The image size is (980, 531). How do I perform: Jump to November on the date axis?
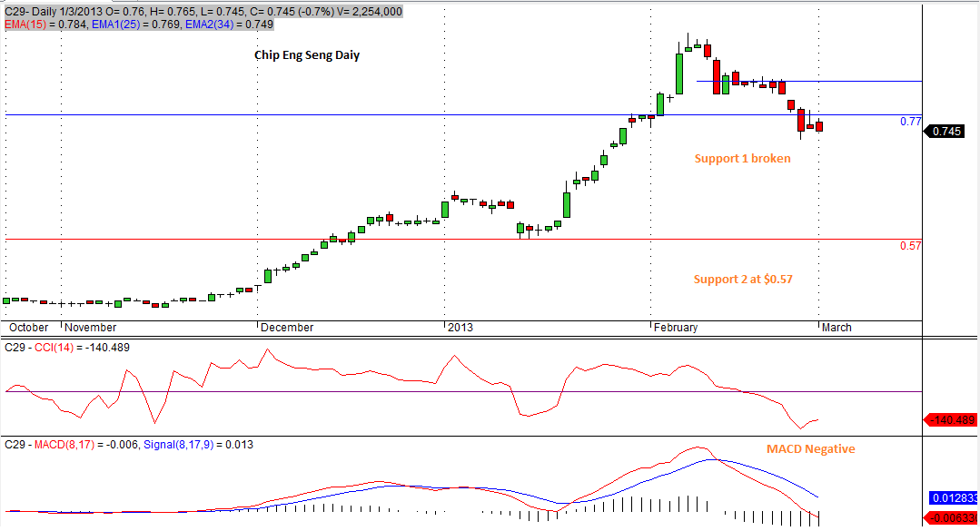coord(91,328)
